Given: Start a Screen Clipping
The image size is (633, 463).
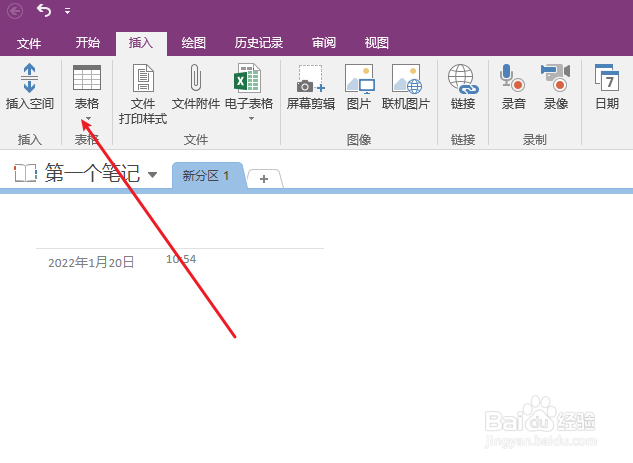Looking at the screenshot, I should [311, 87].
